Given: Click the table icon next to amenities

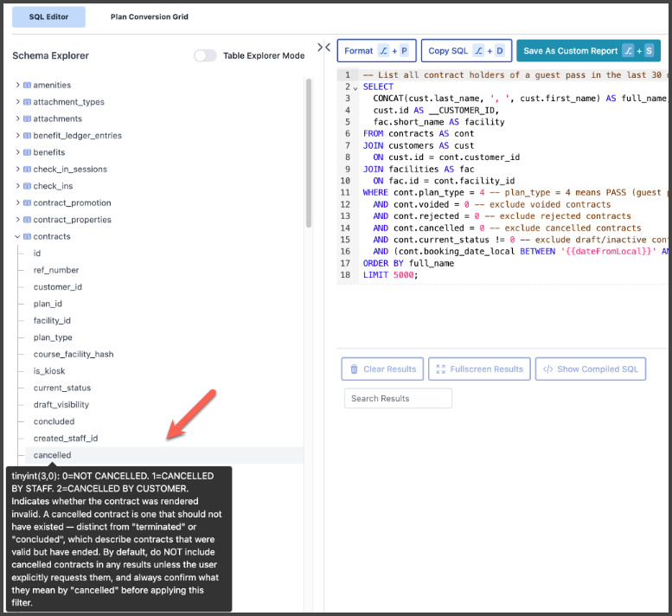Looking at the screenshot, I should (27, 86).
